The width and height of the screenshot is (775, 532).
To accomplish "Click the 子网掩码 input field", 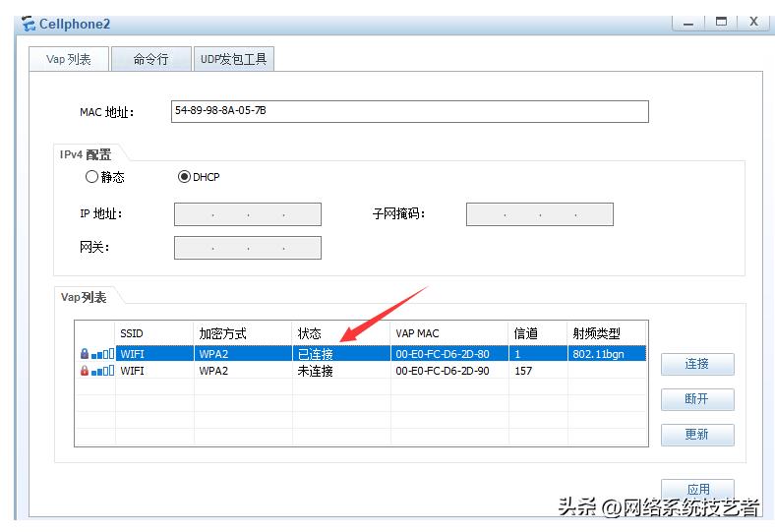I will 540,214.
